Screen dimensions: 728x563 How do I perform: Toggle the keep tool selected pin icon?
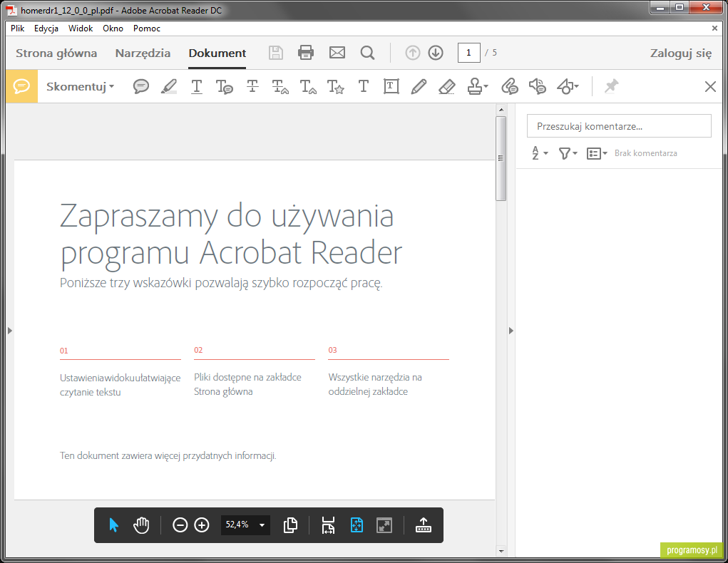(611, 86)
